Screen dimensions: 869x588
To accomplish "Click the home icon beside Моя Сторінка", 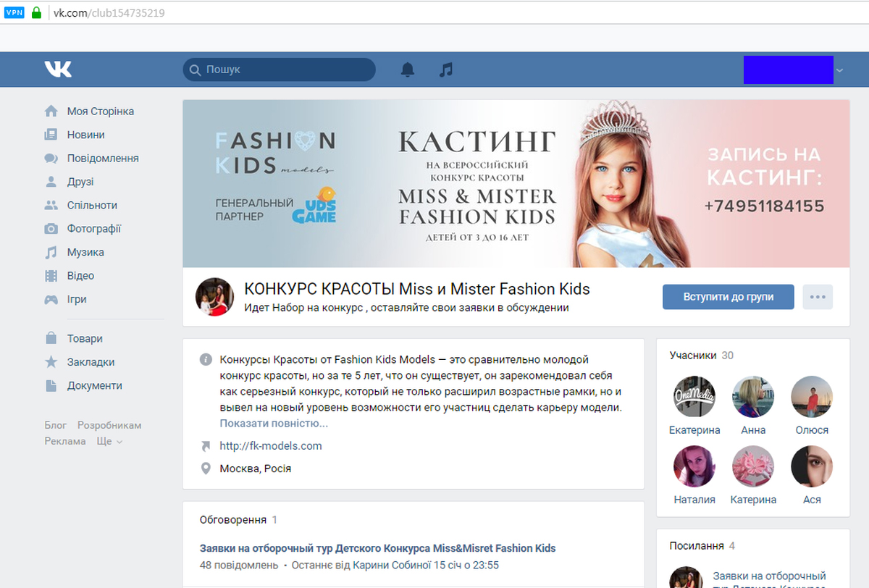I will pyautogui.click(x=51, y=112).
